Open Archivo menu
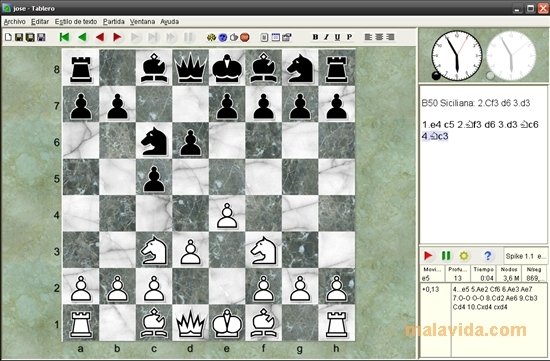Image resolution: width=550 pixels, height=361 pixels. tap(14, 22)
